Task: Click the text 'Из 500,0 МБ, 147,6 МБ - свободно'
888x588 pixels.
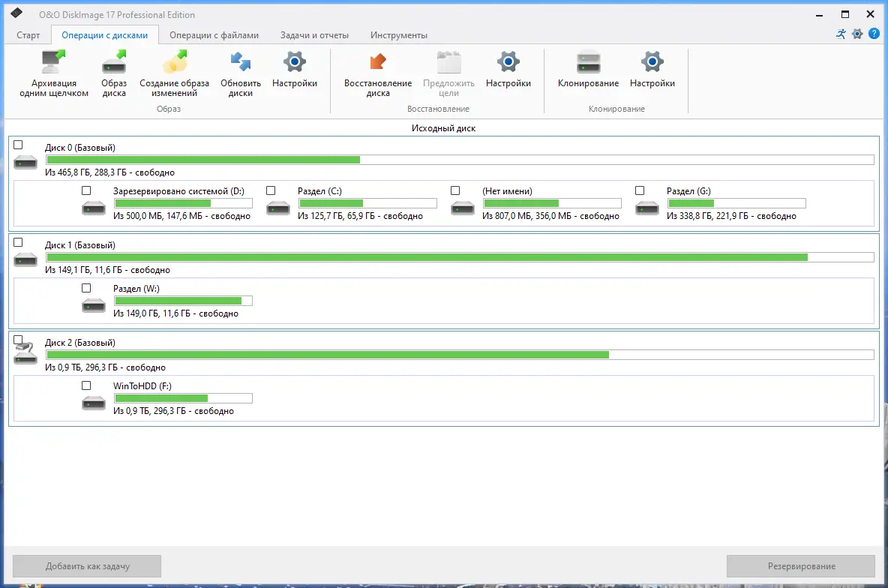Action: (181, 216)
